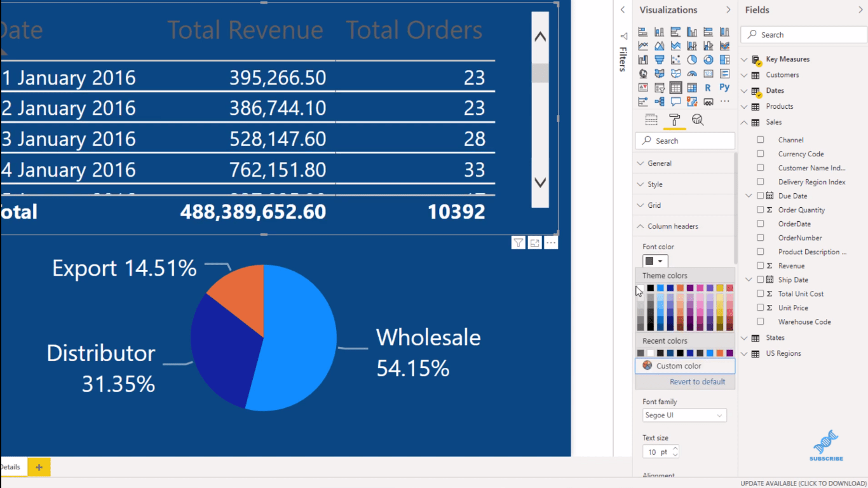
Task: Open the Font family Segoe UI dropdown
Action: pyautogui.click(x=684, y=416)
